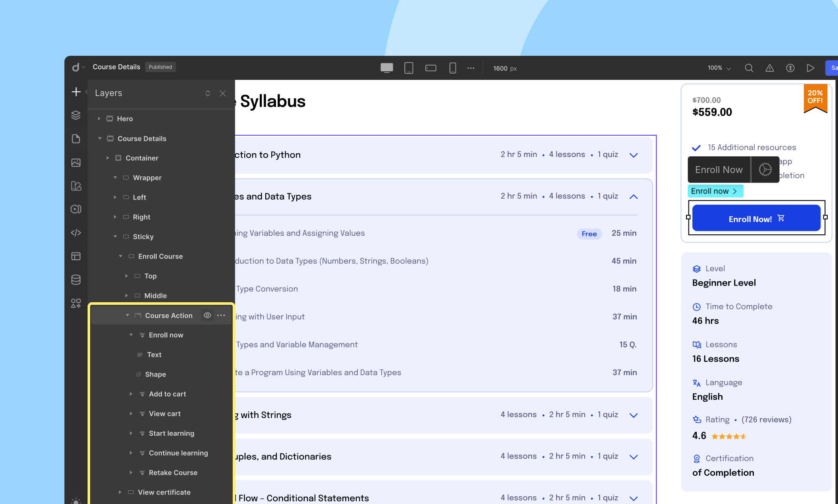The width and height of the screenshot is (838, 504).
Task: Open the accessibility checker icon
Action: coord(790,68)
